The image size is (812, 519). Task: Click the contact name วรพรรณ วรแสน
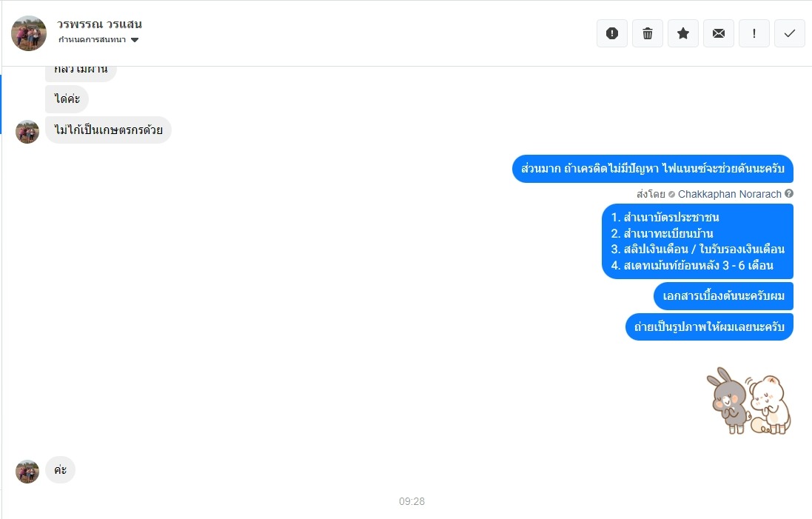pos(99,24)
